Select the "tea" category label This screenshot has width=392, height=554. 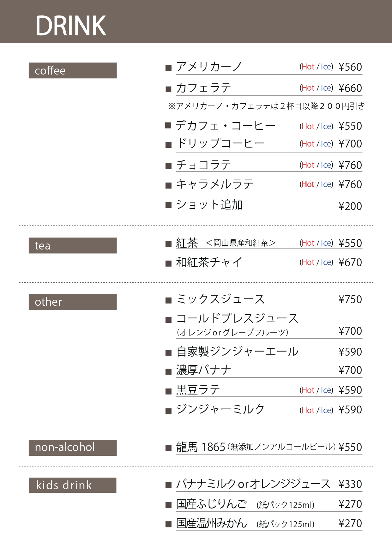pos(73,245)
